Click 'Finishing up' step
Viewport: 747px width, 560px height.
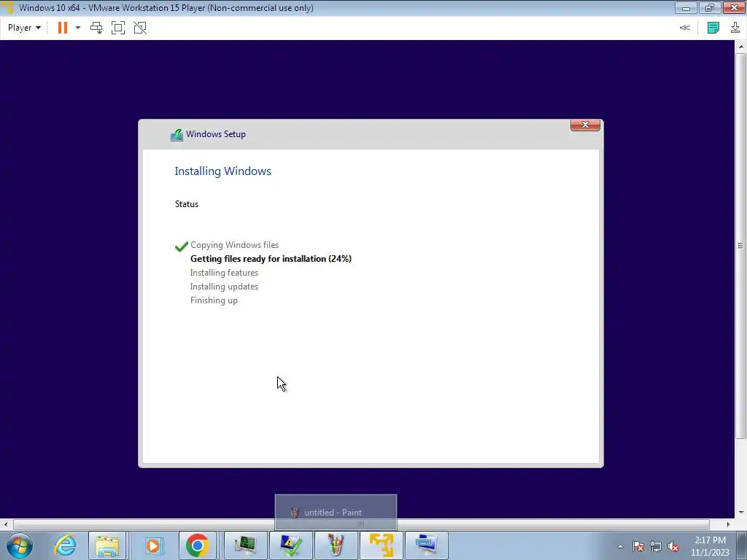tap(214, 300)
